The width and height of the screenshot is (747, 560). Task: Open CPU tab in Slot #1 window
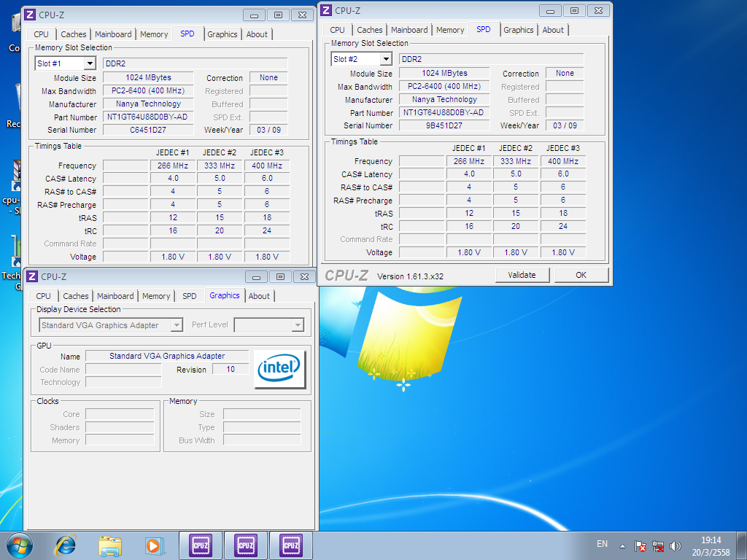[x=42, y=34]
